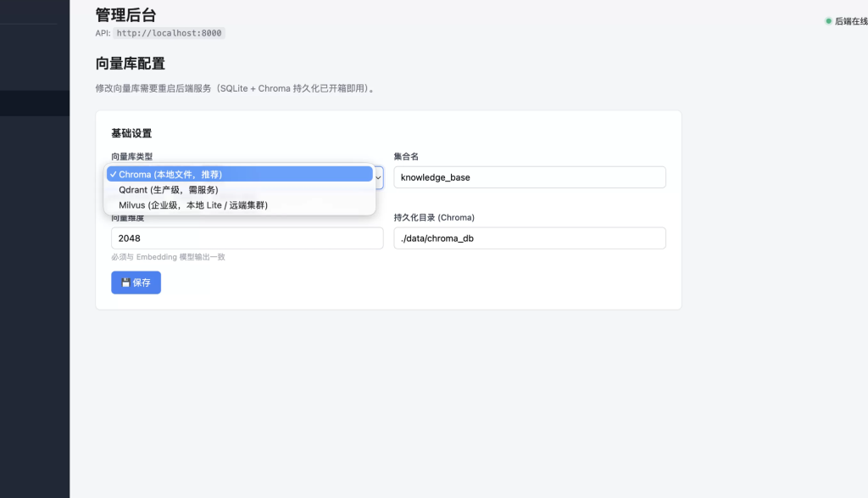This screenshot has width=868, height=498.
Task: Select Chroma (本地文件，推荐) option
Action: (x=239, y=174)
